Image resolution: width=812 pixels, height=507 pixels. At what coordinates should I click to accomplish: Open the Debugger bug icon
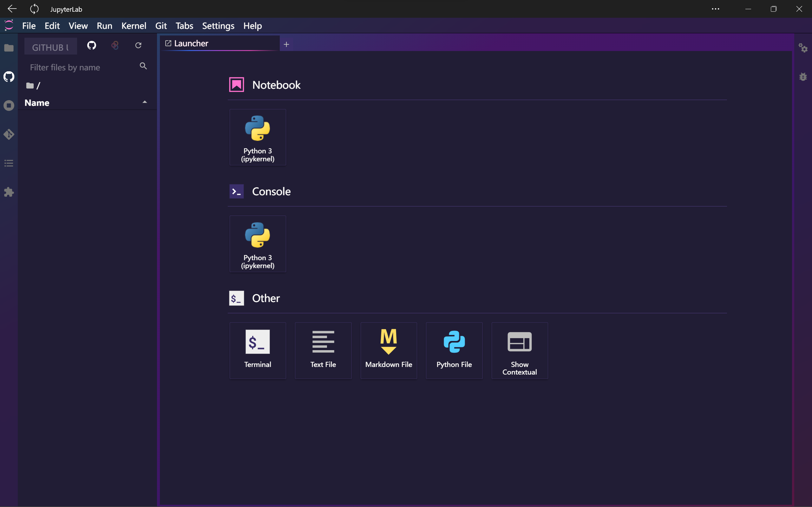tap(802, 77)
